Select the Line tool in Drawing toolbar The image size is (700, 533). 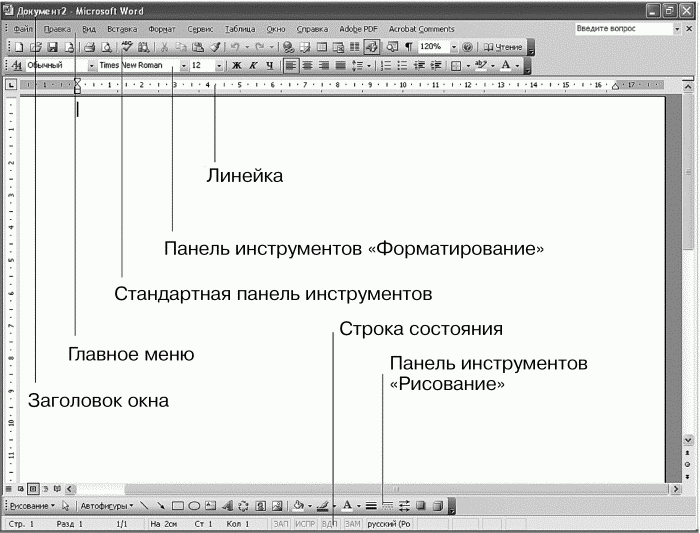(x=144, y=506)
